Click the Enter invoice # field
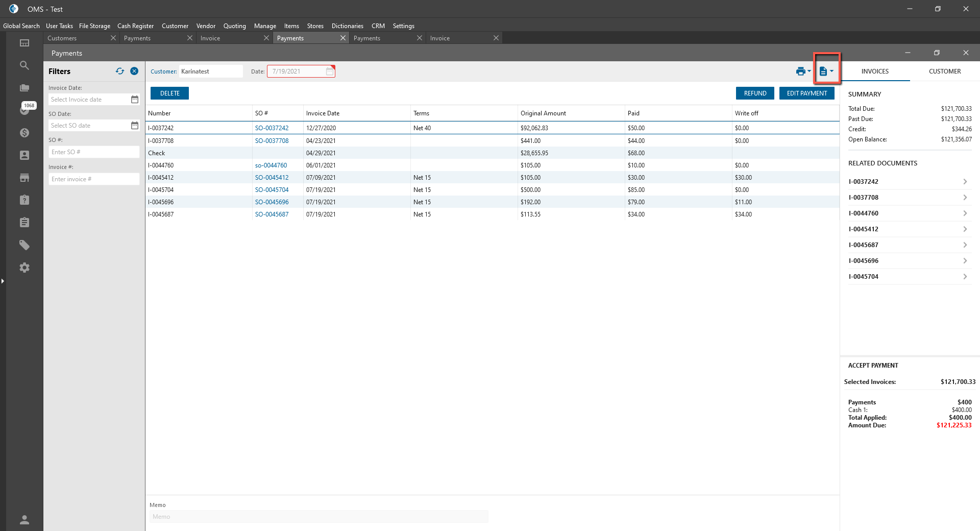 click(94, 179)
